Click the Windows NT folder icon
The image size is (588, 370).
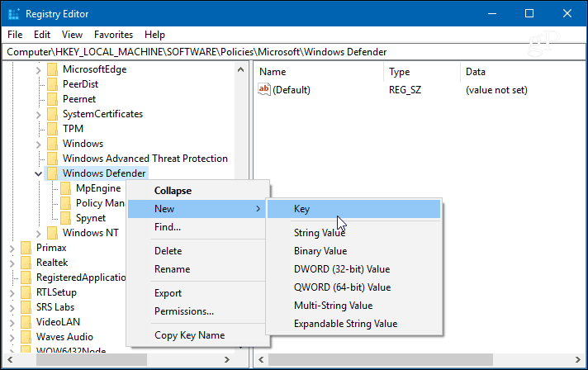(x=53, y=233)
